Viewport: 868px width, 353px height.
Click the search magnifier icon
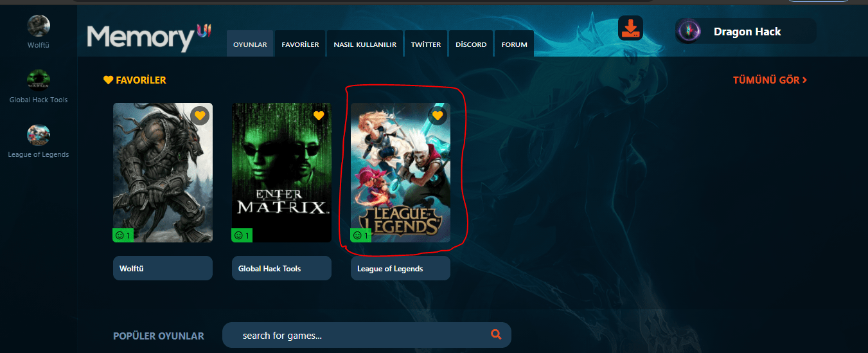496,334
